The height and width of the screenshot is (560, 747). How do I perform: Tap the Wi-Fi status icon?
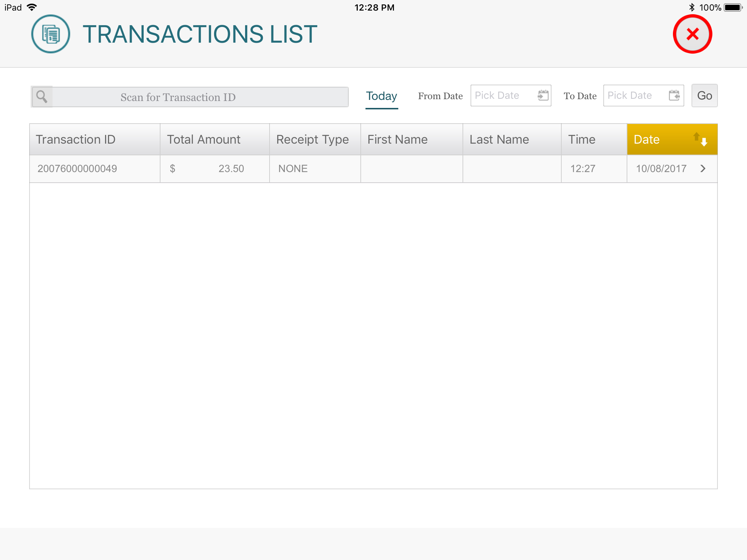pyautogui.click(x=32, y=7)
